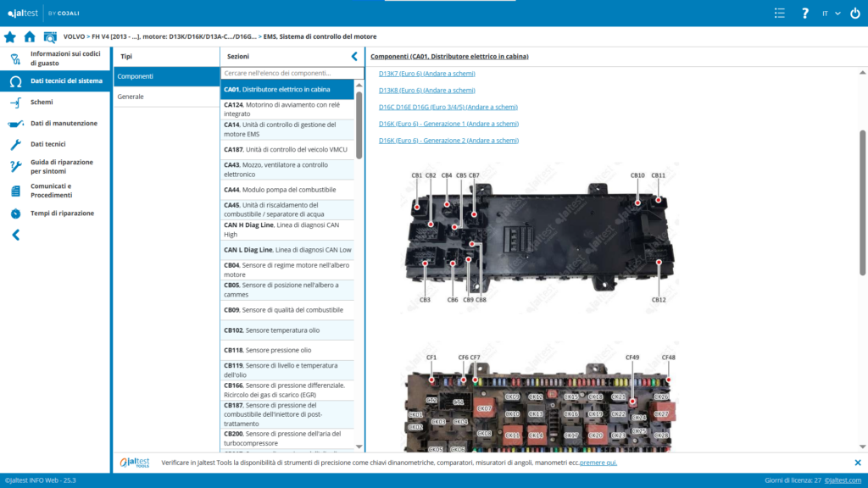Click the power/logout icon

[x=854, y=13]
